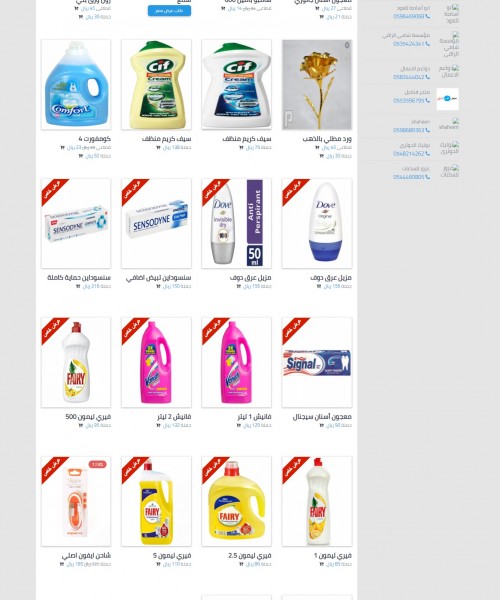Open the Fairy 2.5 yellow jug image
Viewport: 500px width, 600px height.
coord(236,501)
